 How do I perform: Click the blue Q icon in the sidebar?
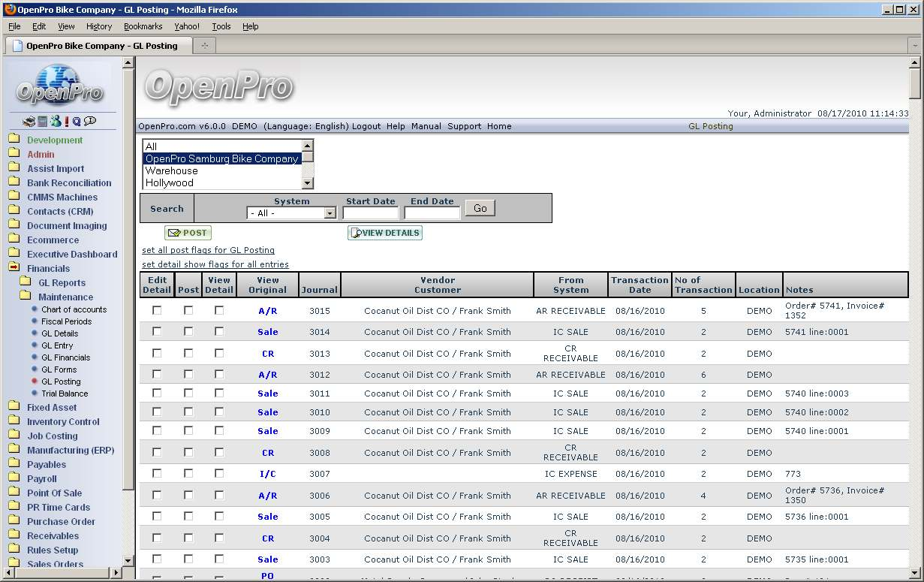(77, 122)
